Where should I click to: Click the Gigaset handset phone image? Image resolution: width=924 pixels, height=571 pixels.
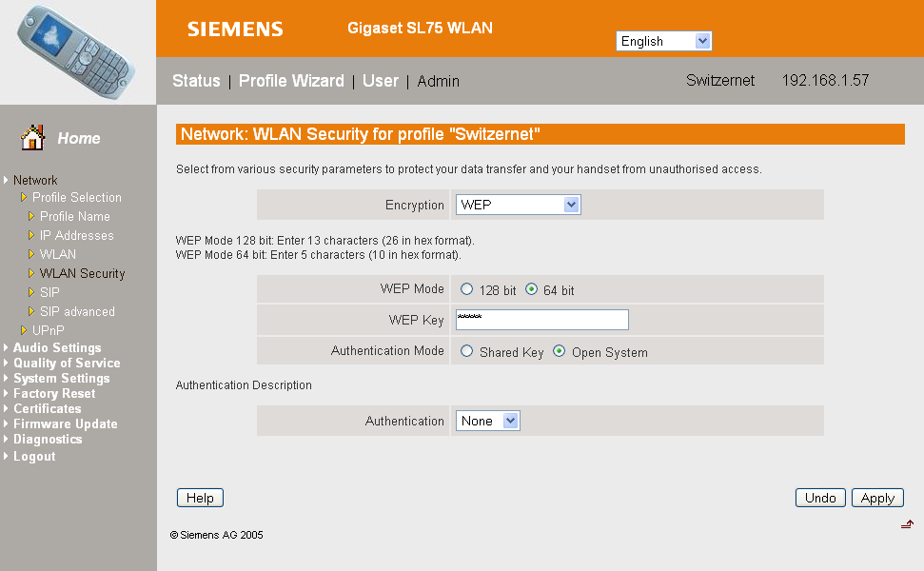(76, 52)
